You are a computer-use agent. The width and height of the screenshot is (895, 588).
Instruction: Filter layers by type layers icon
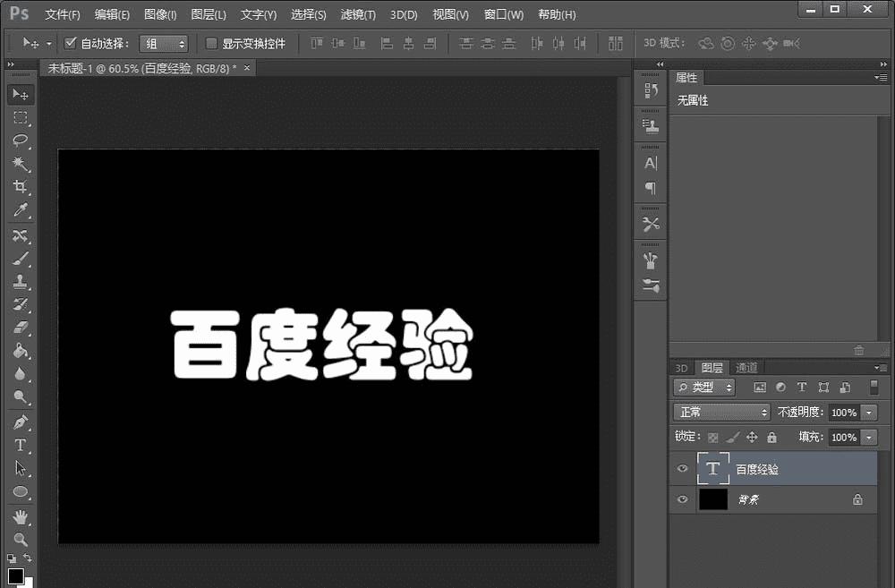(802, 387)
